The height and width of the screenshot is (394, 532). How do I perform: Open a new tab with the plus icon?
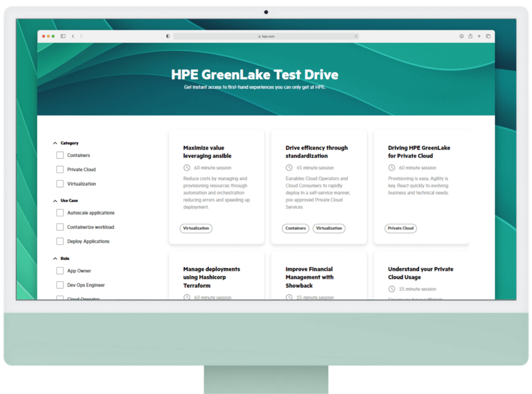pos(479,36)
